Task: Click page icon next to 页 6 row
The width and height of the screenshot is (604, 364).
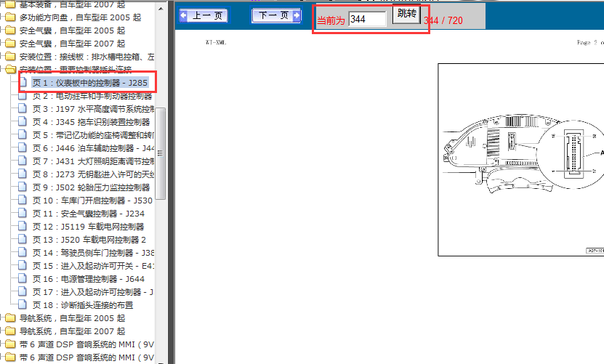Action: click(x=23, y=148)
